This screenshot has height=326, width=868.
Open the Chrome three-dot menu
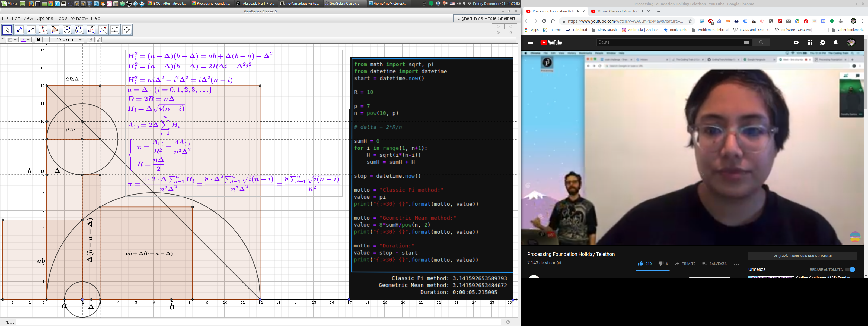point(862,21)
